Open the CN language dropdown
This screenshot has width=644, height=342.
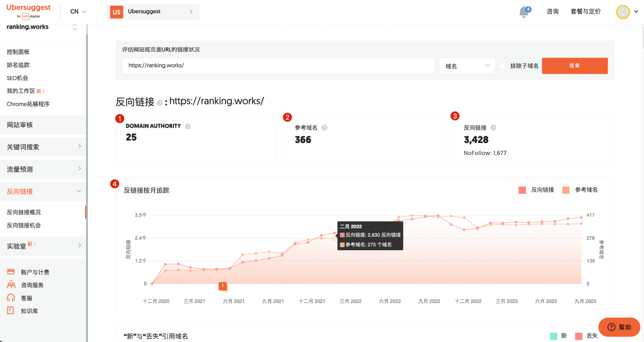78,12
